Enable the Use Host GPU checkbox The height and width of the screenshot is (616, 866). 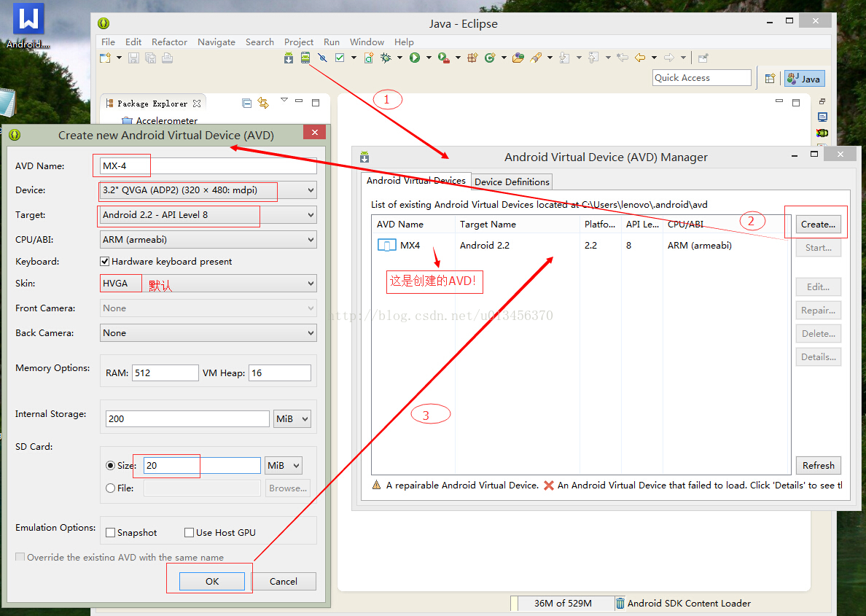point(189,533)
